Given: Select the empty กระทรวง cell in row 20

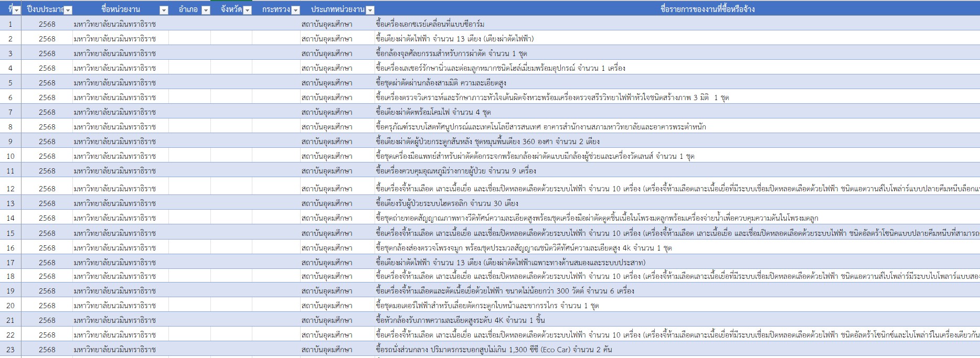Looking at the screenshot, I should tap(275, 306).
